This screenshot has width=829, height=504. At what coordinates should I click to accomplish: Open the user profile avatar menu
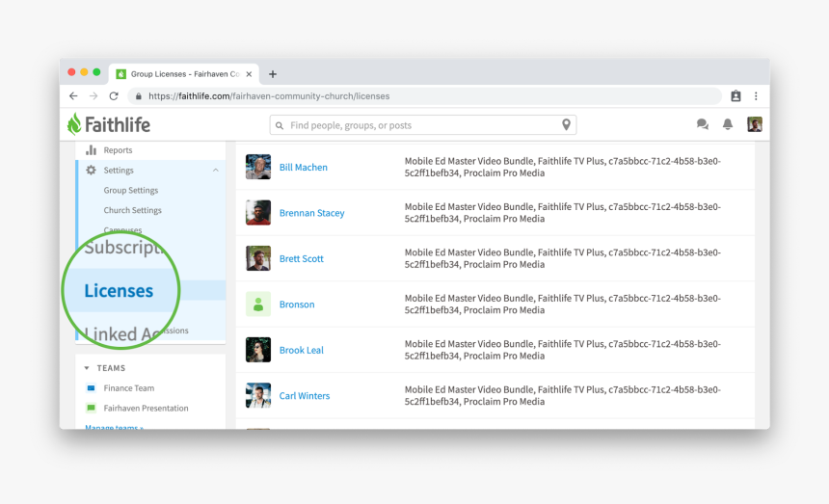tap(755, 124)
